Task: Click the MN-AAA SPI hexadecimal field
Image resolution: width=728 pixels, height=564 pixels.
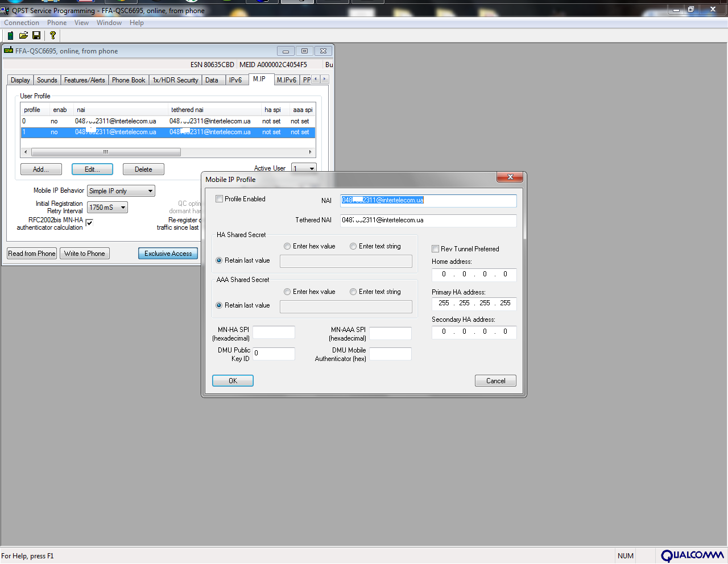Action: coord(390,333)
